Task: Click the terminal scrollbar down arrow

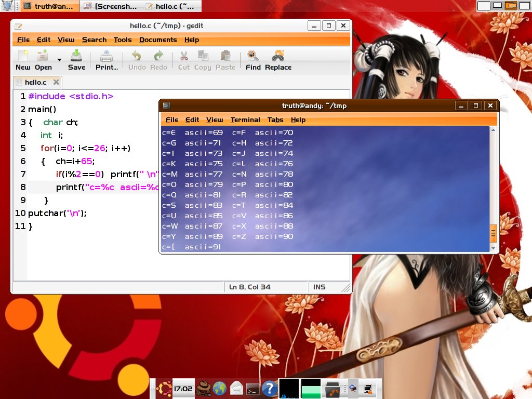Action: click(x=494, y=248)
